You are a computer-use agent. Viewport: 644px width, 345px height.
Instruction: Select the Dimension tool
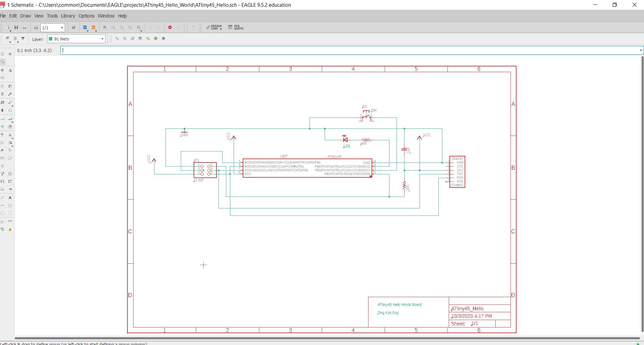coord(10,222)
